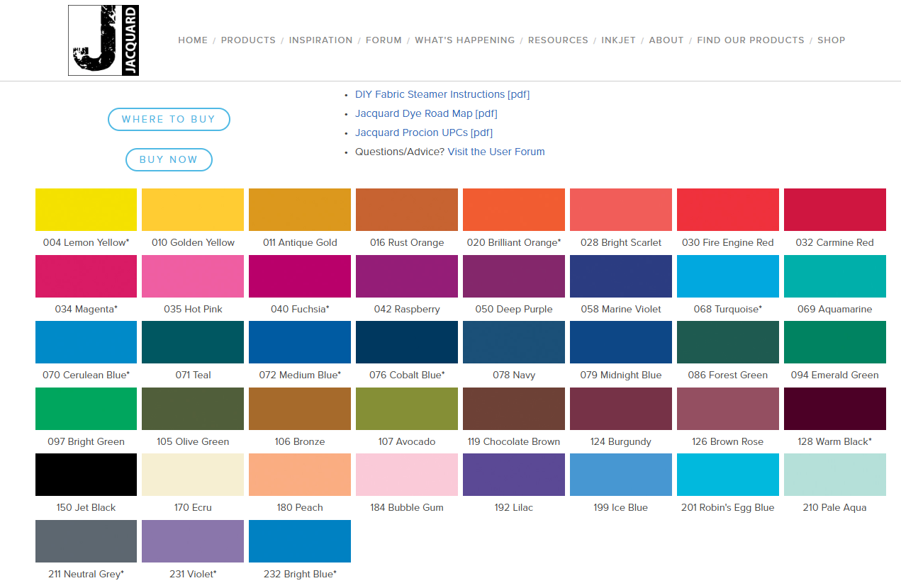Choose the 050 Deep Purple swatch
Image resolution: width=901 pixels, height=588 pixels.
(514, 276)
